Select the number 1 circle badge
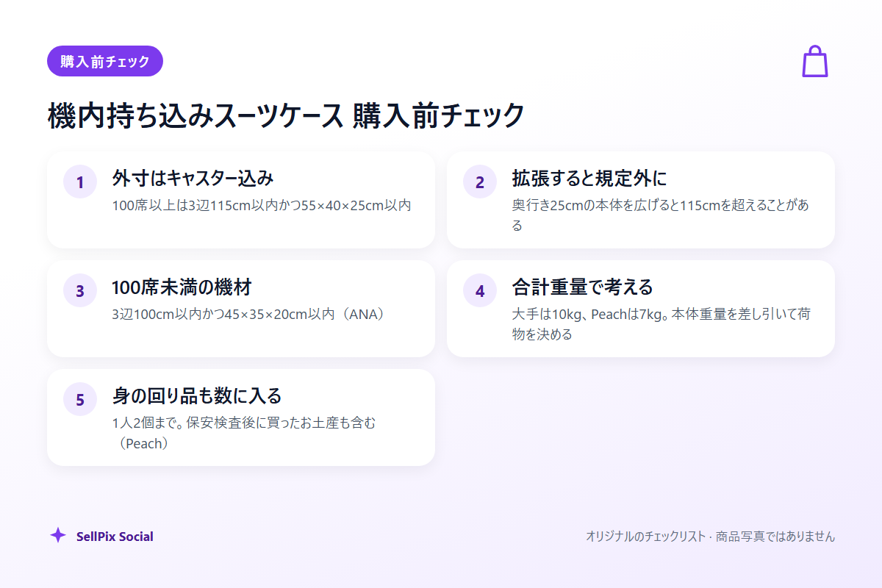 point(80,182)
